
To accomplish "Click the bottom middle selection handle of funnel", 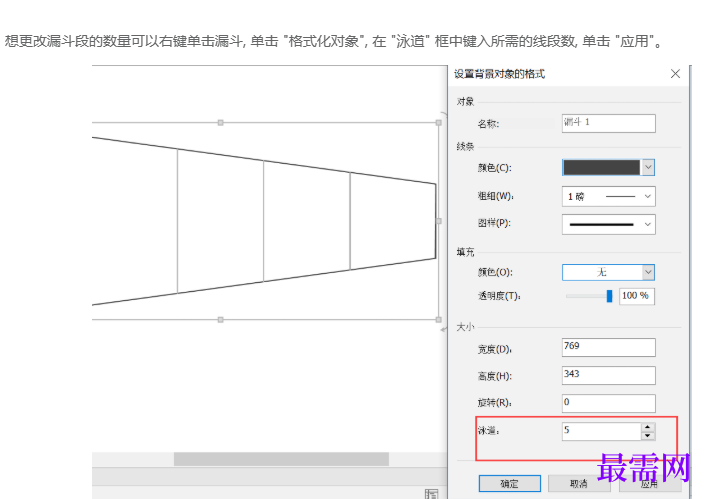I will 221,320.
